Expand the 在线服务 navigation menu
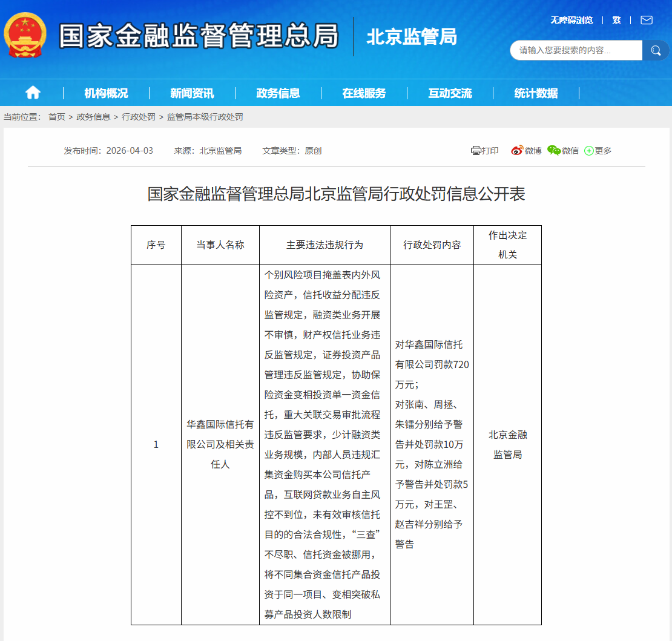 [x=364, y=93]
